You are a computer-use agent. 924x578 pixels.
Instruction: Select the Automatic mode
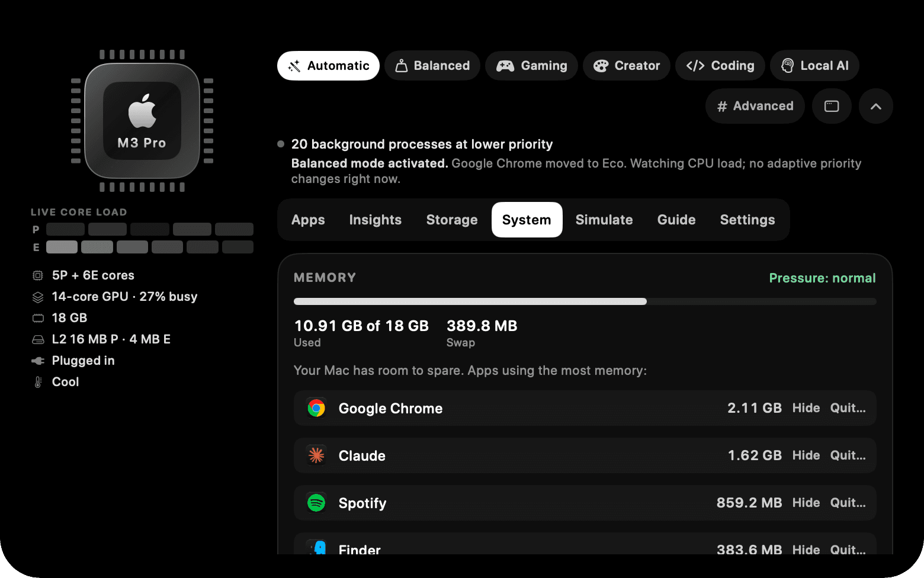[x=328, y=66]
